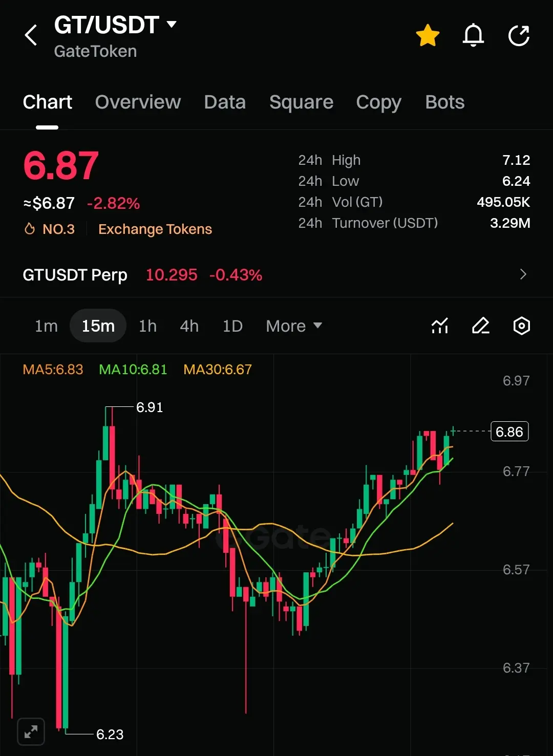This screenshot has width=553, height=756.
Task: Expand the More timeframes dropdown
Action: (294, 326)
